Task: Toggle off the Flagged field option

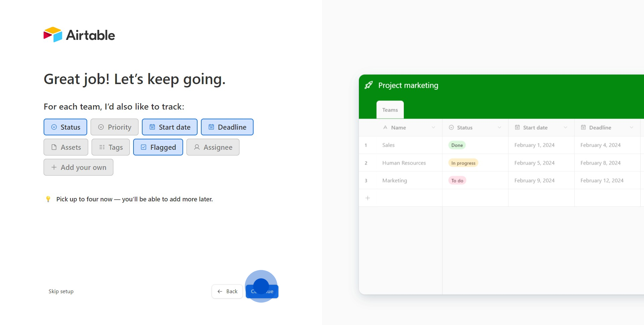Action: [x=158, y=147]
